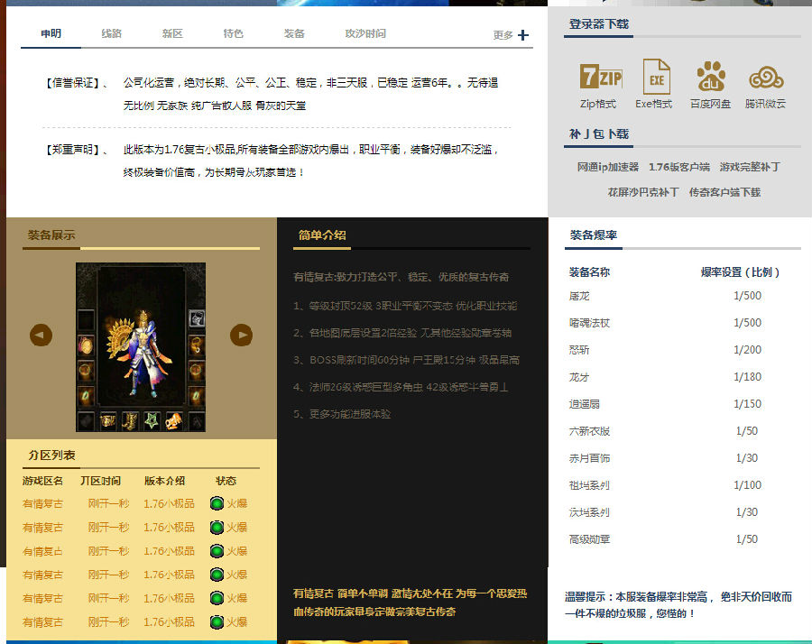Click the 状态 column header
The image size is (812, 644).
coord(226,481)
